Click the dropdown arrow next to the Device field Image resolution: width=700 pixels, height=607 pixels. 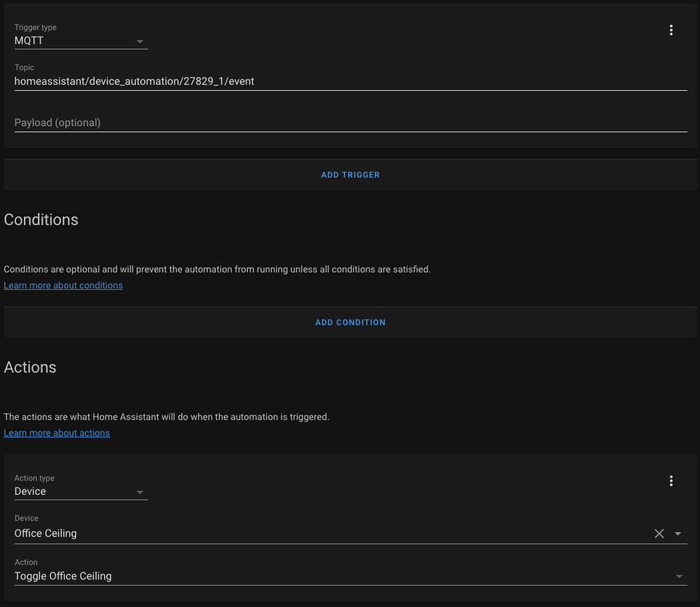(679, 534)
